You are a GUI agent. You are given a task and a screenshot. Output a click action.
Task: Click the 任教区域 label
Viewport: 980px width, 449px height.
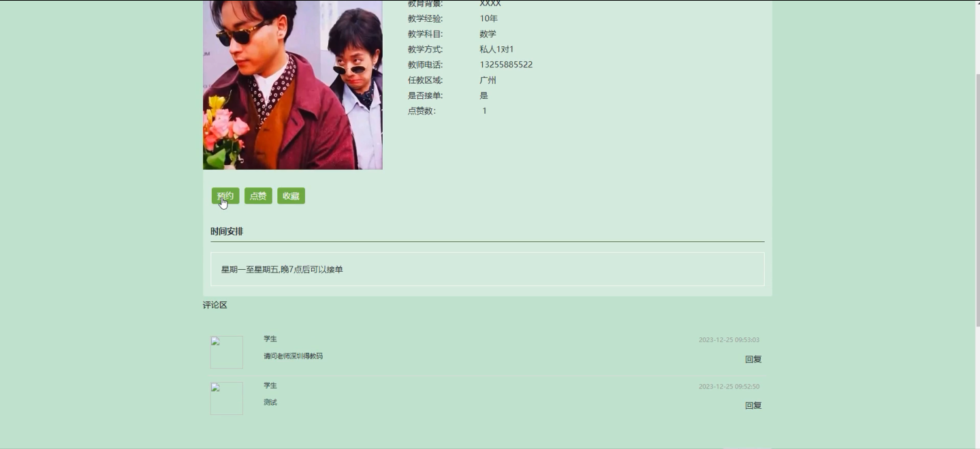[x=425, y=80]
